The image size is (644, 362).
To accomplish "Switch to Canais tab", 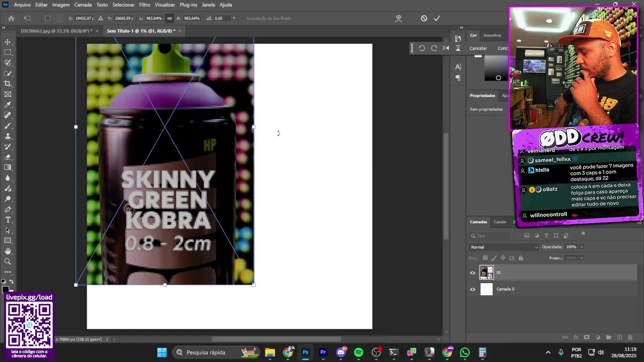I will (500, 222).
